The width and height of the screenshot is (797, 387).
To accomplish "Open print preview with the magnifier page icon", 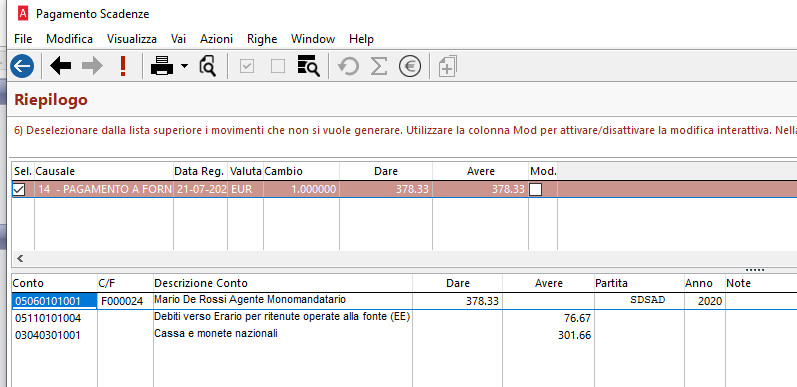I will [x=207, y=66].
